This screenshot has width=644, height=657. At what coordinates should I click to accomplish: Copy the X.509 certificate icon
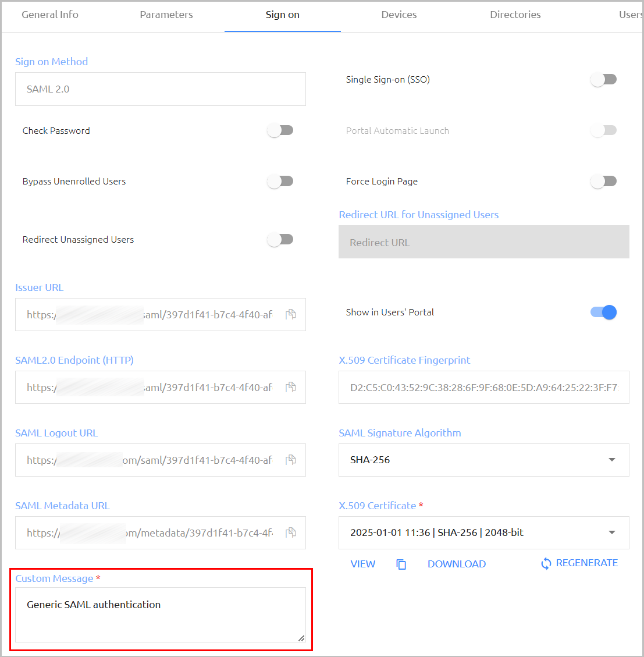[401, 564]
